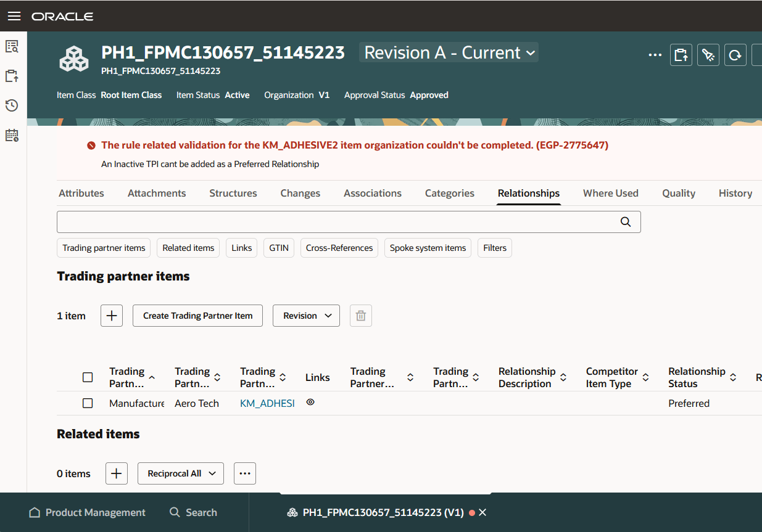Sort by Competitor Item Type column

(x=646, y=377)
